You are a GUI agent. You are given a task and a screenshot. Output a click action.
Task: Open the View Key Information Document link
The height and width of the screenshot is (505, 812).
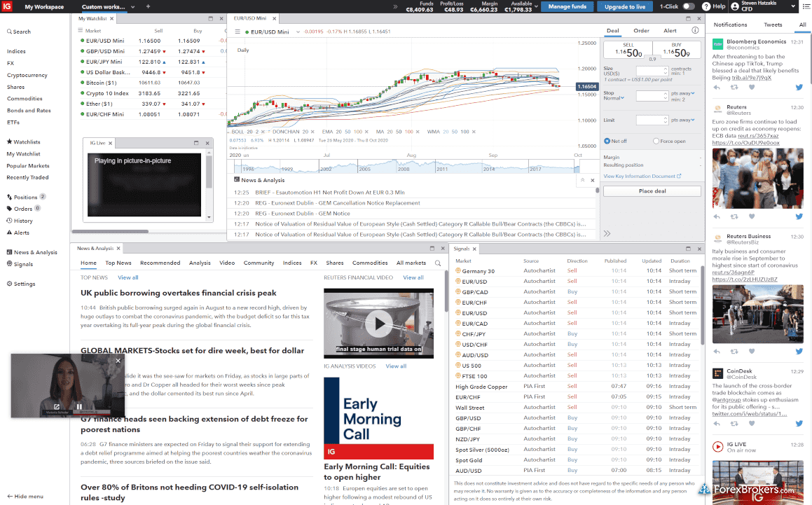[x=642, y=176]
